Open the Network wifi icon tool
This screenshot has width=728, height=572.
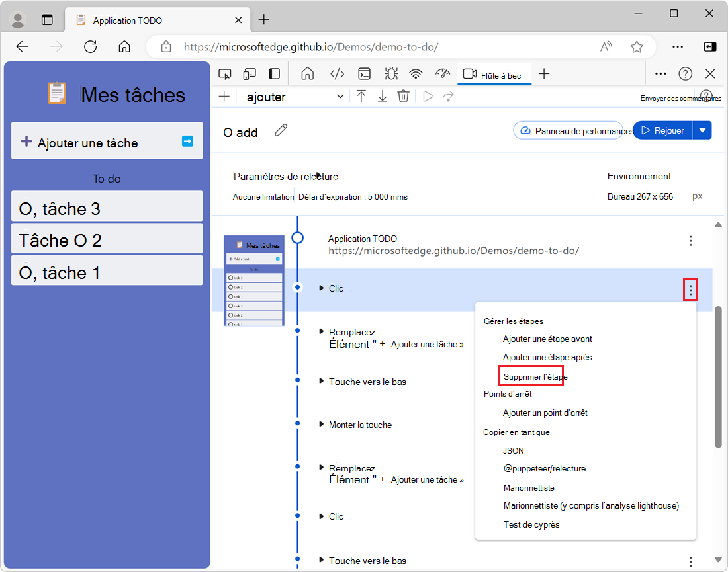tap(416, 74)
